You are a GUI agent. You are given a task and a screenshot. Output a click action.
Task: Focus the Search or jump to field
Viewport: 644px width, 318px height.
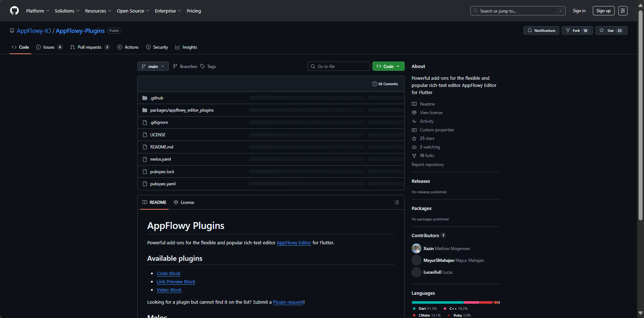518,11
